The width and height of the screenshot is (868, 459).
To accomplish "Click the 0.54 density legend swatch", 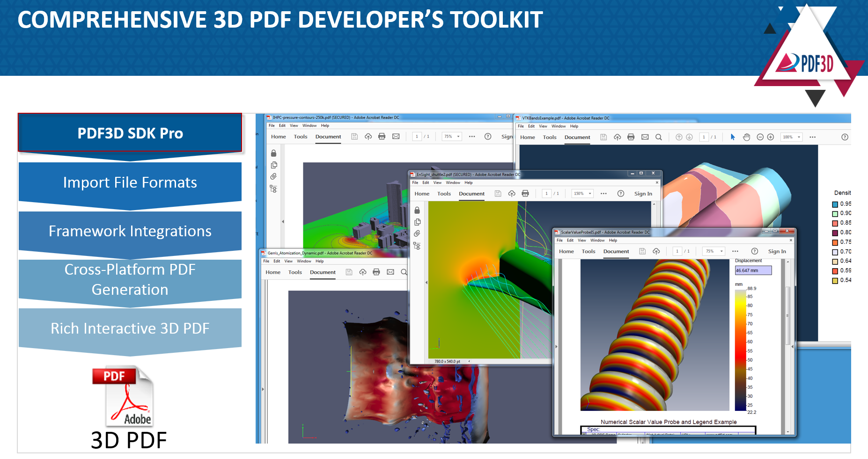I will (835, 281).
